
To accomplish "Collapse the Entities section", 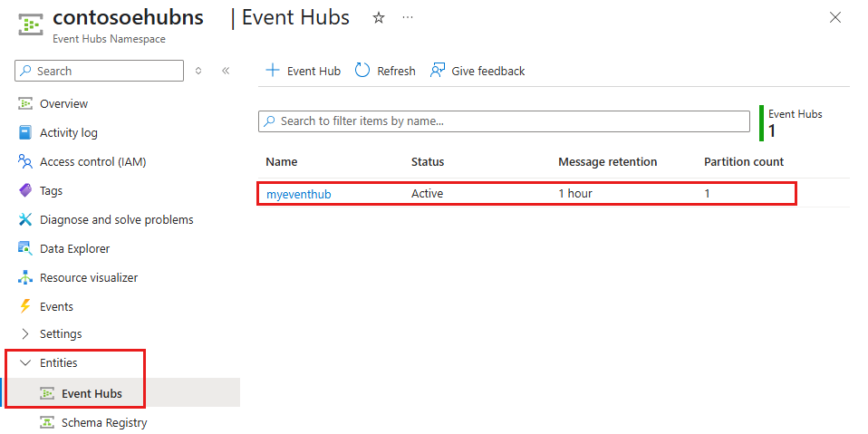I will (25, 363).
